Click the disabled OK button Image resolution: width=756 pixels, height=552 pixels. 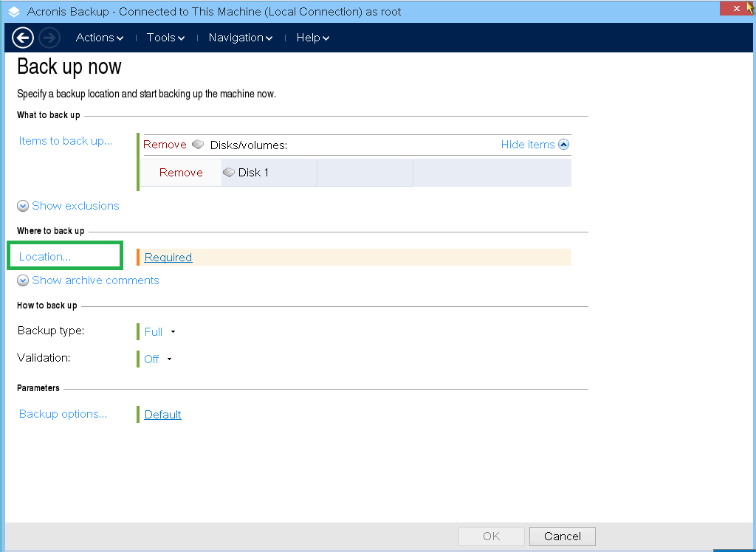pos(491,536)
